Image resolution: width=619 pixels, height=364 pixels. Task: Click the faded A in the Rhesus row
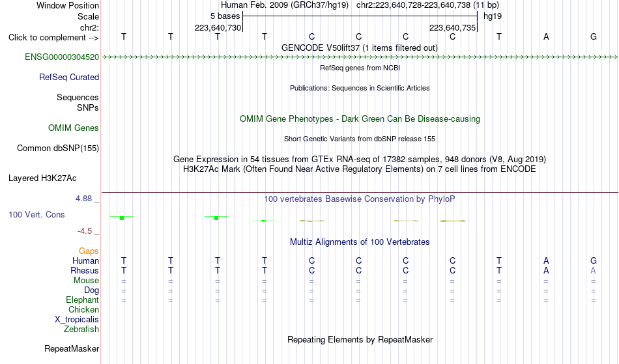click(x=593, y=270)
